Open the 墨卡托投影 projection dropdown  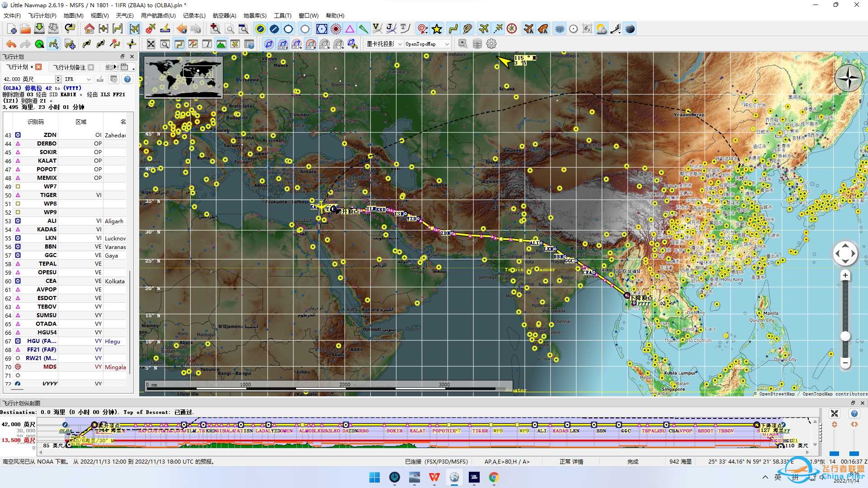pos(384,44)
